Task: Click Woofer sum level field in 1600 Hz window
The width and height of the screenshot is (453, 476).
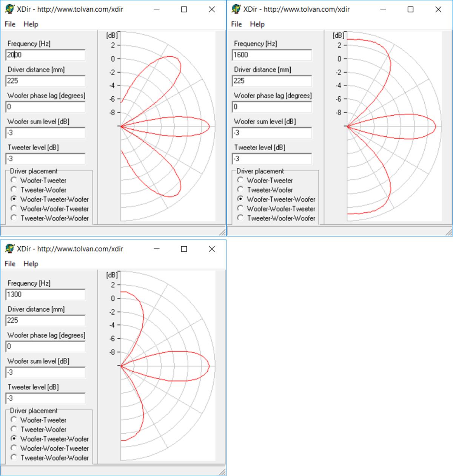Action: (272, 133)
